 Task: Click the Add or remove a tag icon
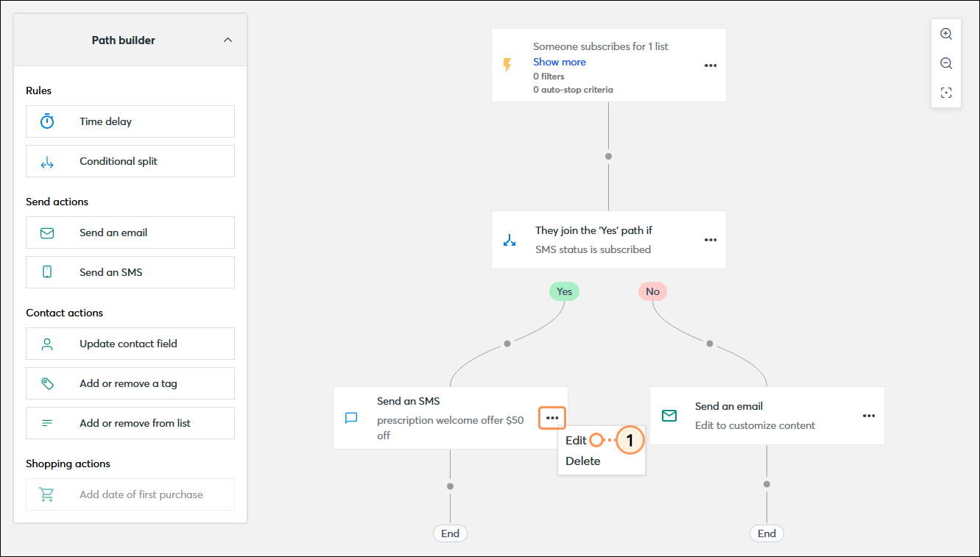(46, 383)
